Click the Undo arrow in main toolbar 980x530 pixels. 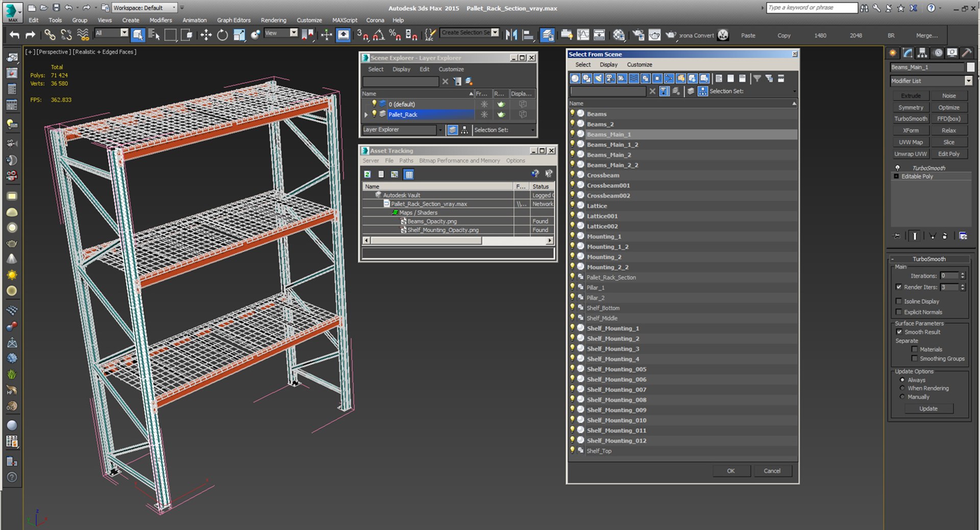click(14, 35)
